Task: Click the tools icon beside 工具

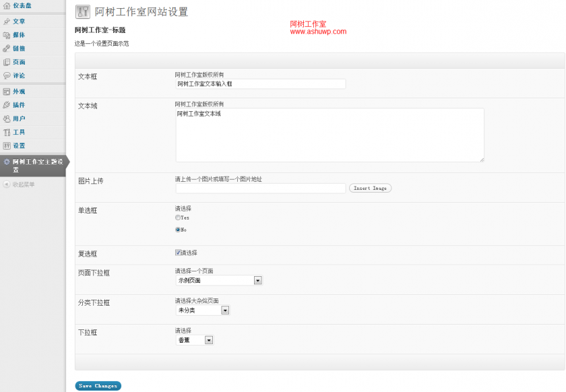Action: coord(7,132)
